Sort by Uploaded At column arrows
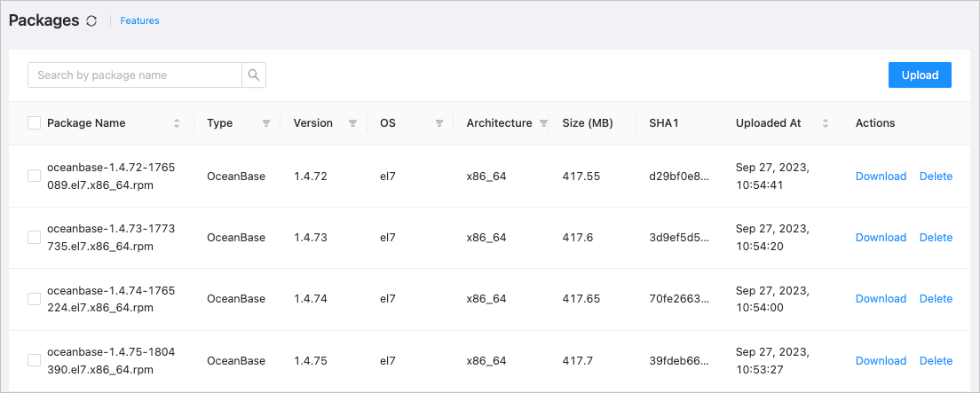The width and height of the screenshot is (980, 393). (826, 123)
